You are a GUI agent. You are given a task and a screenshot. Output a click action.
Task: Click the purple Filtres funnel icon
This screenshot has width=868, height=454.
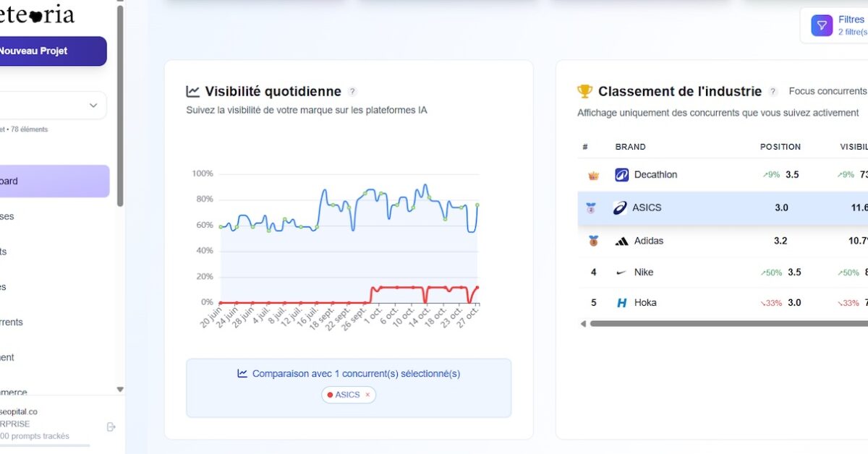(x=822, y=26)
